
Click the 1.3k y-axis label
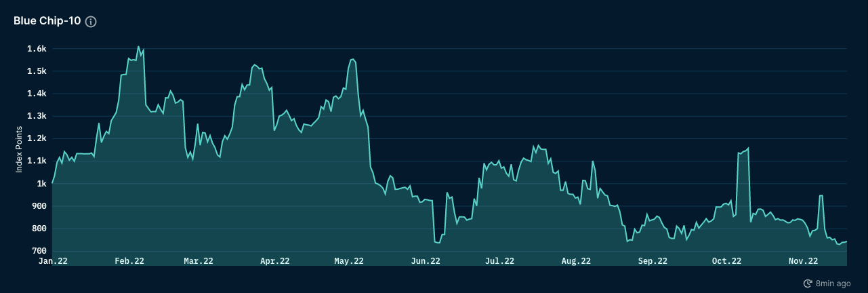pos(37,116)
